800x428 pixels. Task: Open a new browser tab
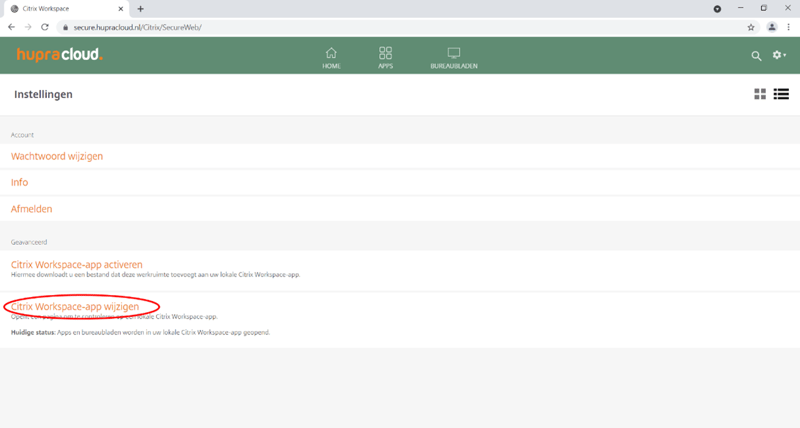tap(140, 9)
